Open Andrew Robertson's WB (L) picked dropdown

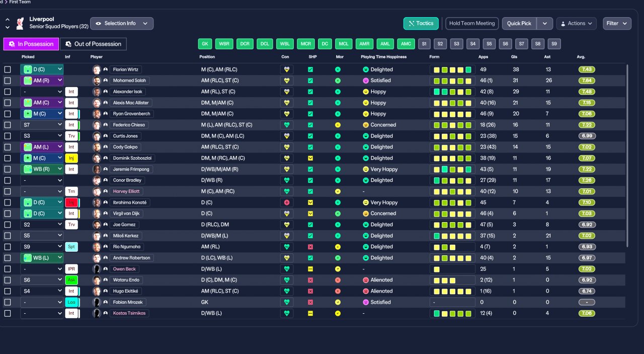42,258
